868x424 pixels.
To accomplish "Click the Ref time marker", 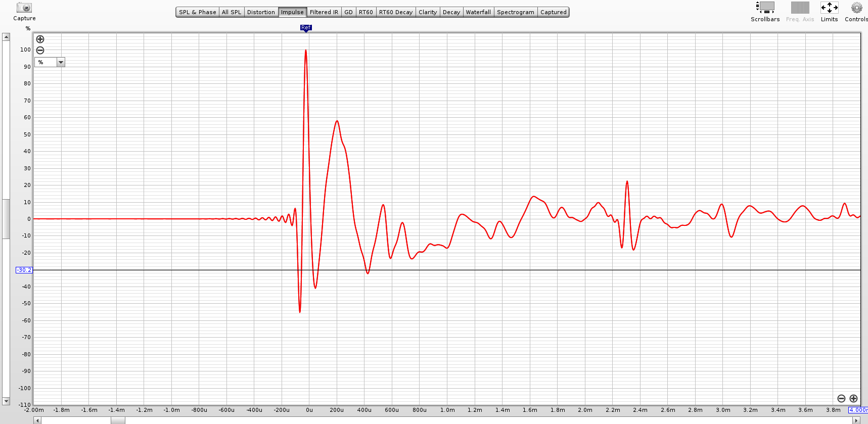I will (x=306, y=28).
